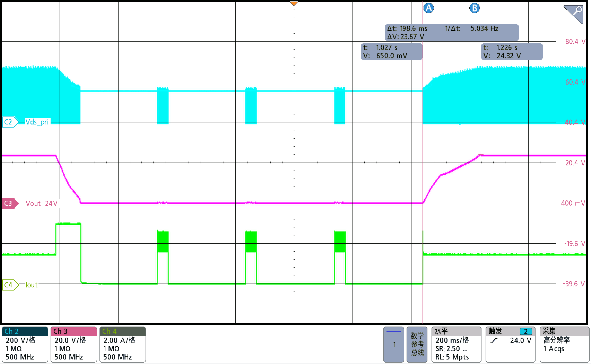Click the 1/Δt 5.034 Hz readout
This screenshot has height=364, width=591.
[x=471, y=28]
